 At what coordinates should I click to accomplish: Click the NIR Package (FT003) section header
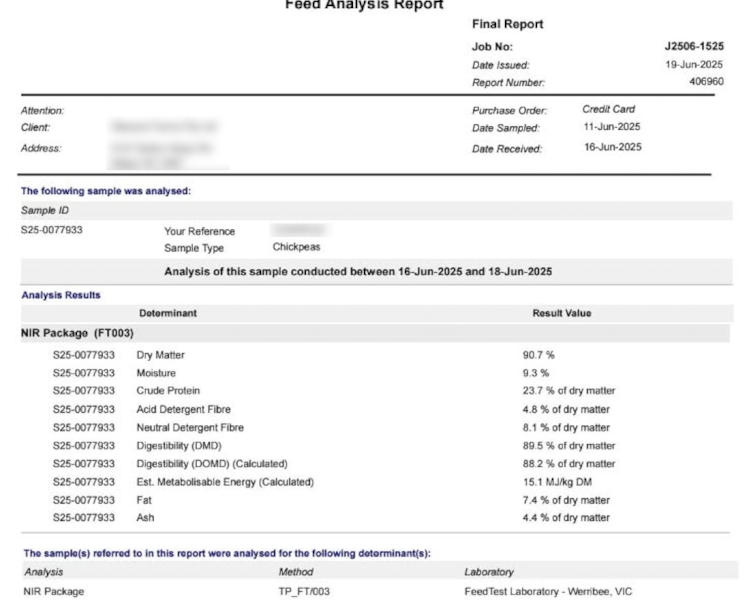(78, 333)
